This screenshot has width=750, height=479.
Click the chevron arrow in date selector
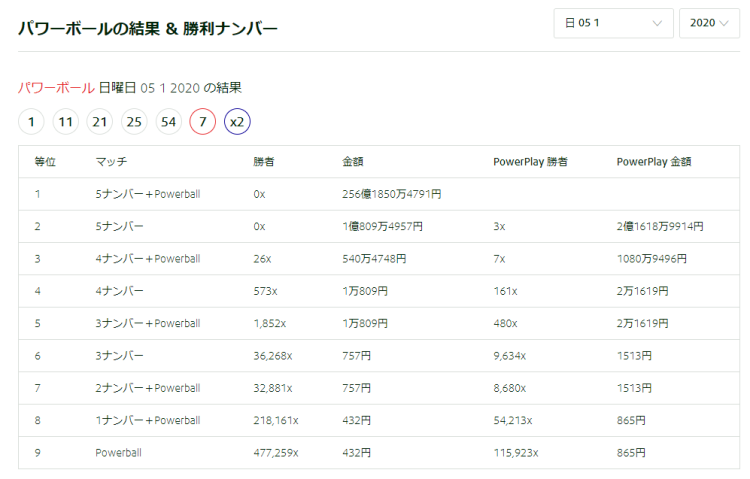[x=657, y=23]
